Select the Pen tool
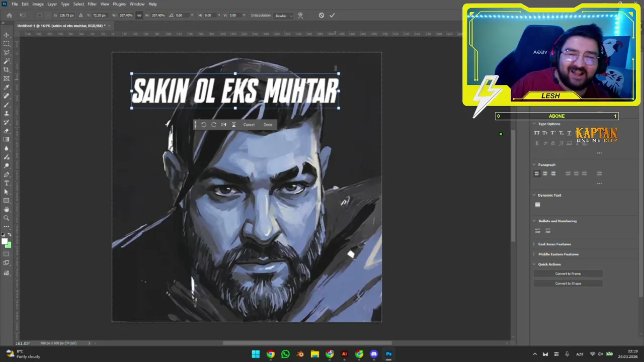The height and width of the screenshot is (362, 644). [7, 174]
